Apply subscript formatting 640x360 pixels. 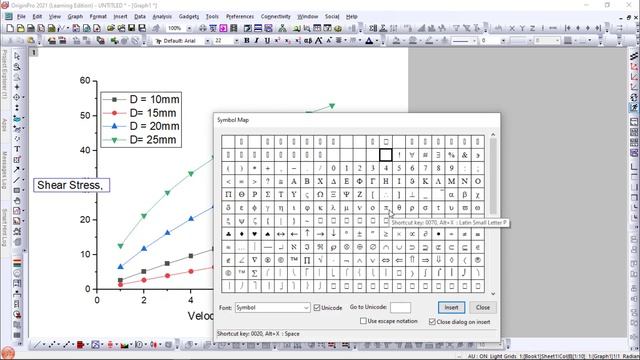(x=287, y=41)
